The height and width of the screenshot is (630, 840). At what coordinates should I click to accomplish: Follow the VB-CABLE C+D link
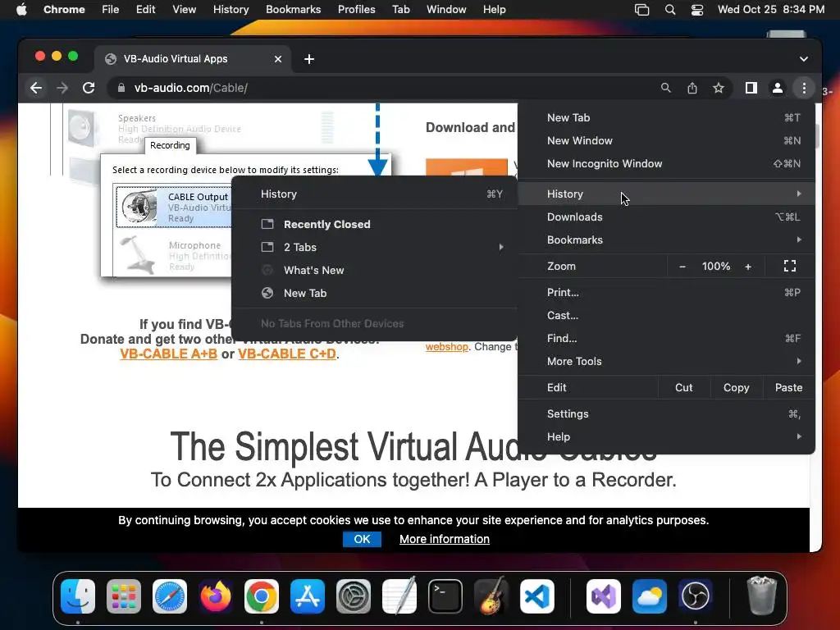pos(287,354)
